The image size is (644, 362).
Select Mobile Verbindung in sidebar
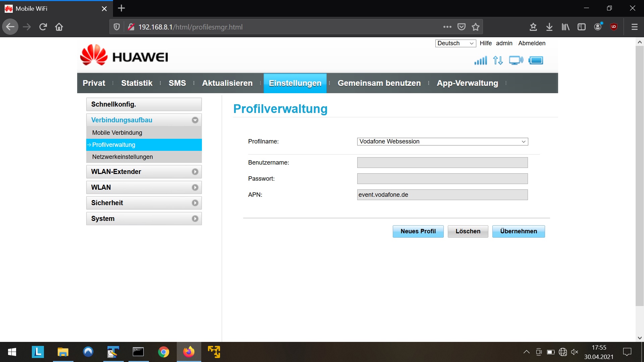point(144,133)
